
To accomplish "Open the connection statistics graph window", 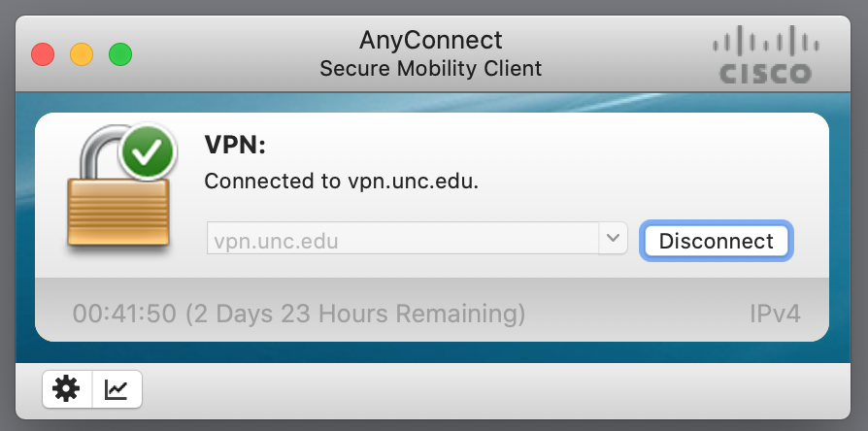I will 117,389.
